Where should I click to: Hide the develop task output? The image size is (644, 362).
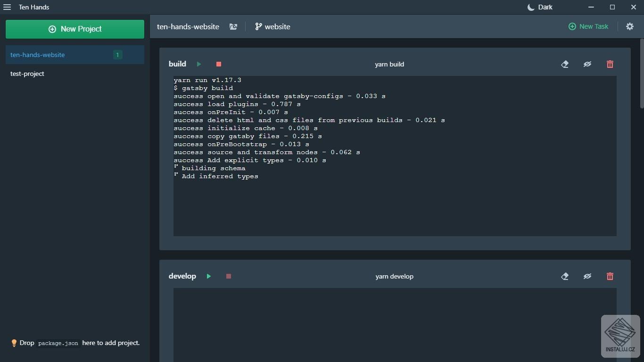pos(587,276)
